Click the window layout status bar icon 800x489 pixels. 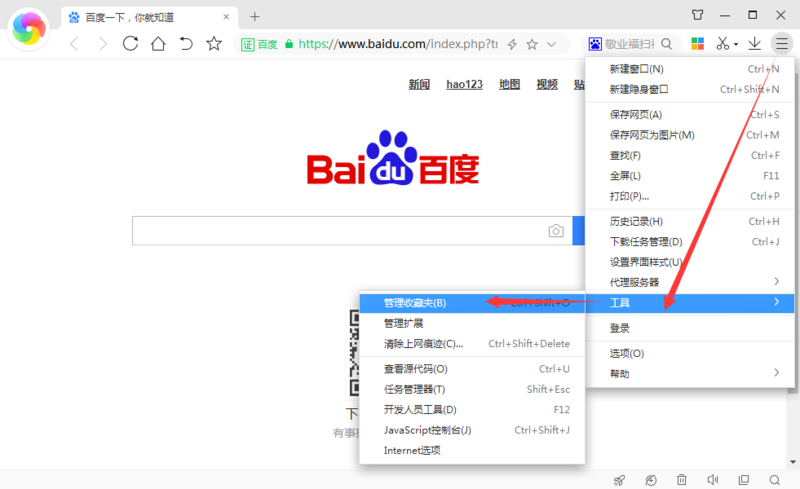pos(744,480)
